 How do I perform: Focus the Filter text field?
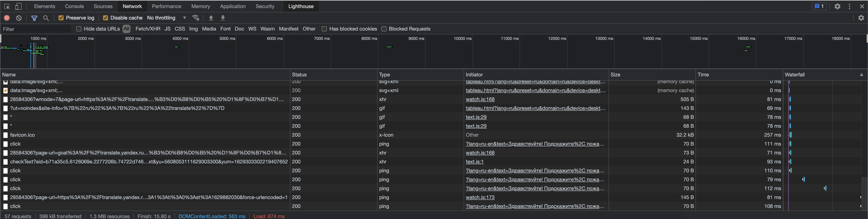click(36, 29)
